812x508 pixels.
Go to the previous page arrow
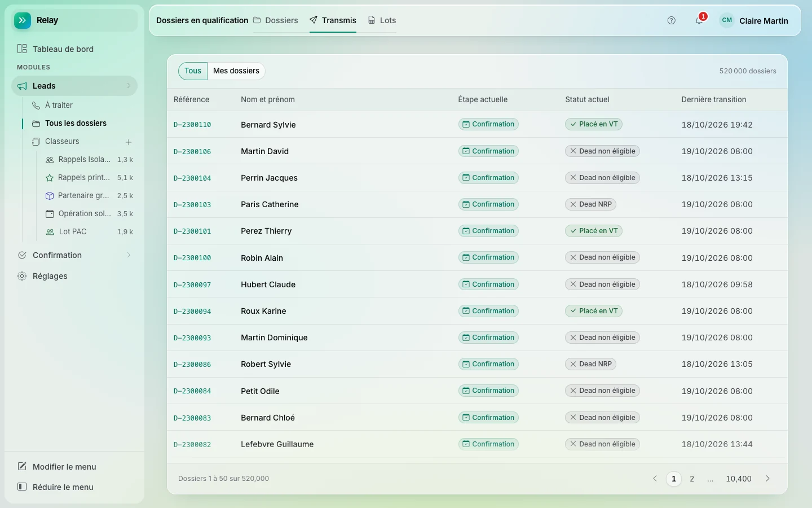[x=655, y=479]
